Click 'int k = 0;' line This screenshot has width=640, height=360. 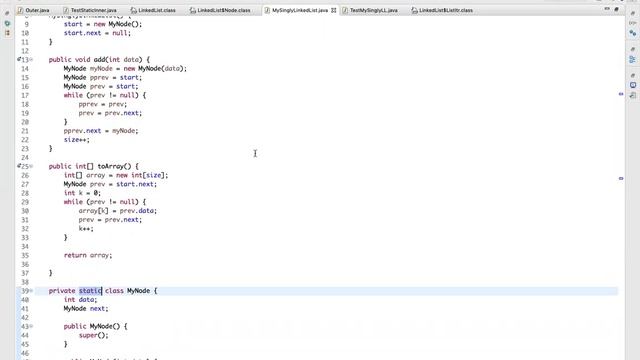click(82, 193)
